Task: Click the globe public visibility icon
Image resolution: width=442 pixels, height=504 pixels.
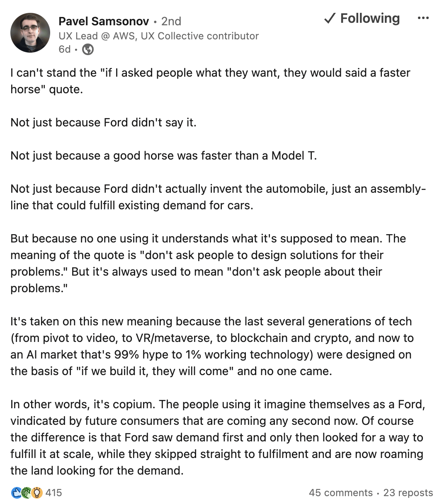Action: [88, 50]
